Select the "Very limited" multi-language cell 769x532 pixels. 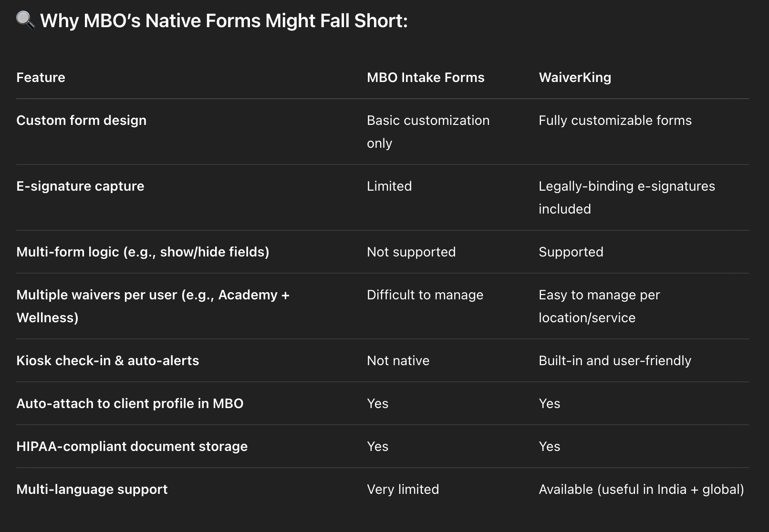(x=403, y=489)
